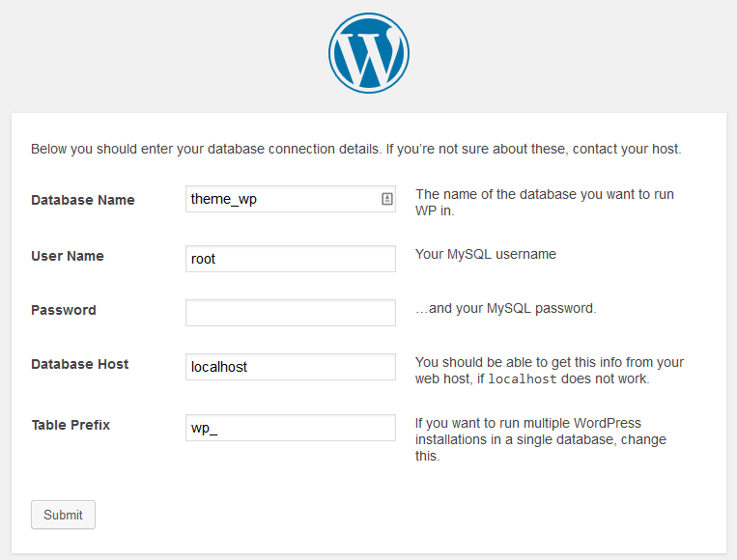Click the autofill contact icon in Database Name field
737x560 pixels.
click(386, 199)
